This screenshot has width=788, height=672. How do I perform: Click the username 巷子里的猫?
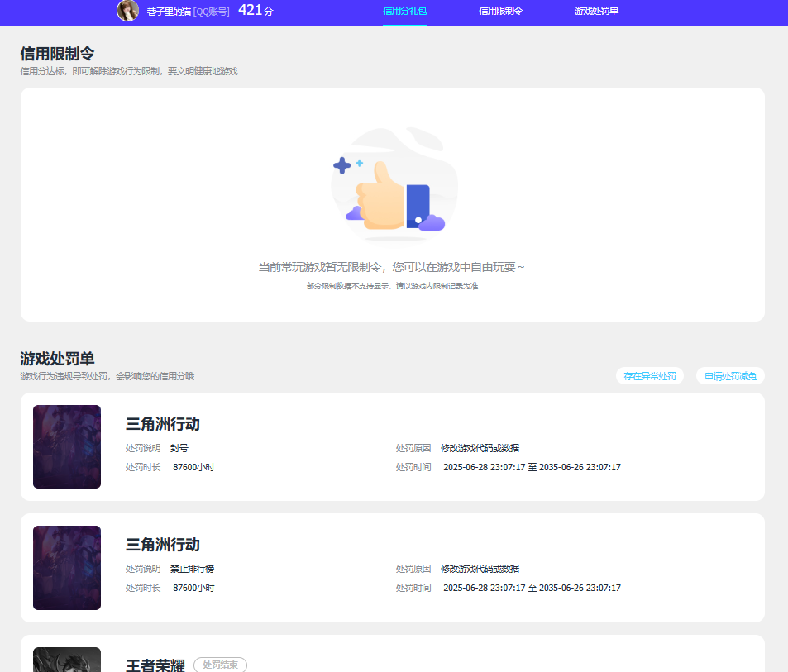pyautogui.click(x=169, y=12)
